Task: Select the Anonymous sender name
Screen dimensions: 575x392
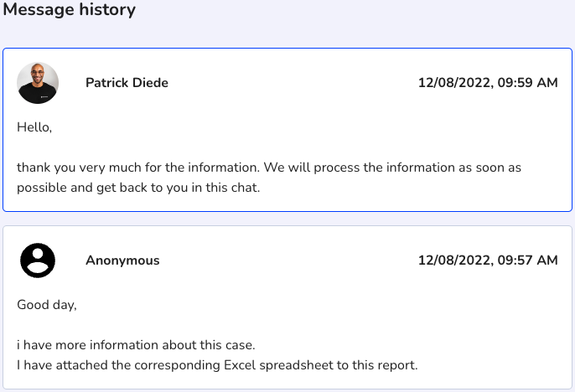Action: pos(122,260)
